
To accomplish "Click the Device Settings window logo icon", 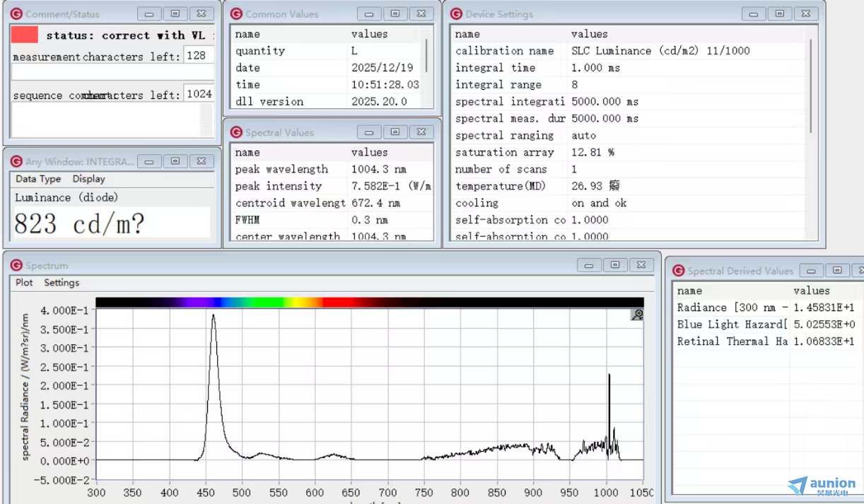I will coord(456,14).
